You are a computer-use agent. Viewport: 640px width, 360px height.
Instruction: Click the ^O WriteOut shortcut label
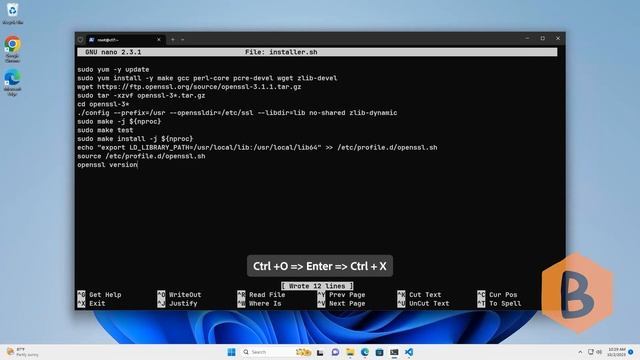[179, 295]
